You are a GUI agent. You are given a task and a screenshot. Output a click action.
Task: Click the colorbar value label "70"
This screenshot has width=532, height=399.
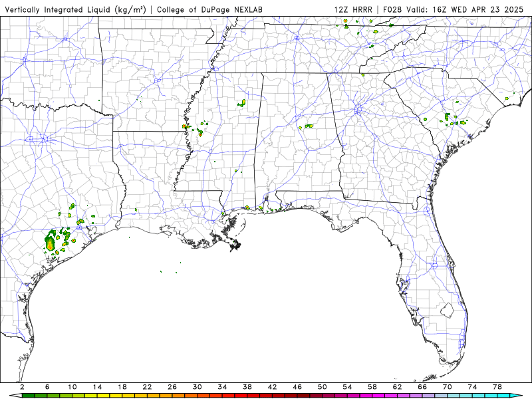[x=447, y=387]
